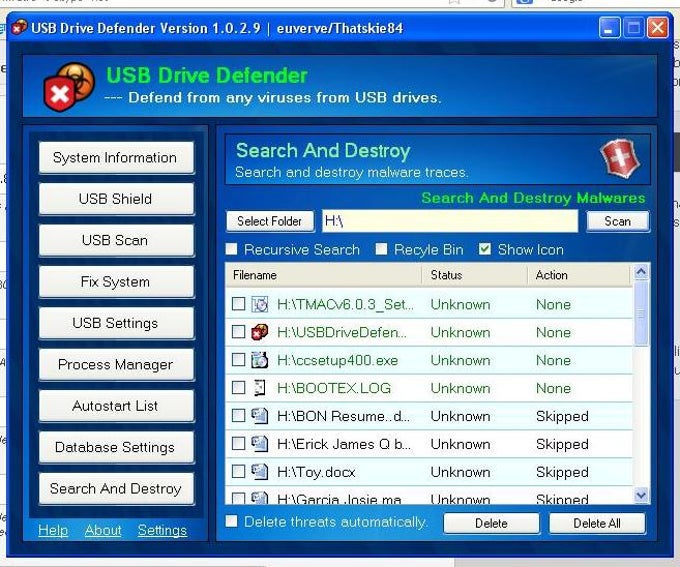
Task: Close the USB Drive Defender window
Action: pyautogui.click(x=658, y=28)
